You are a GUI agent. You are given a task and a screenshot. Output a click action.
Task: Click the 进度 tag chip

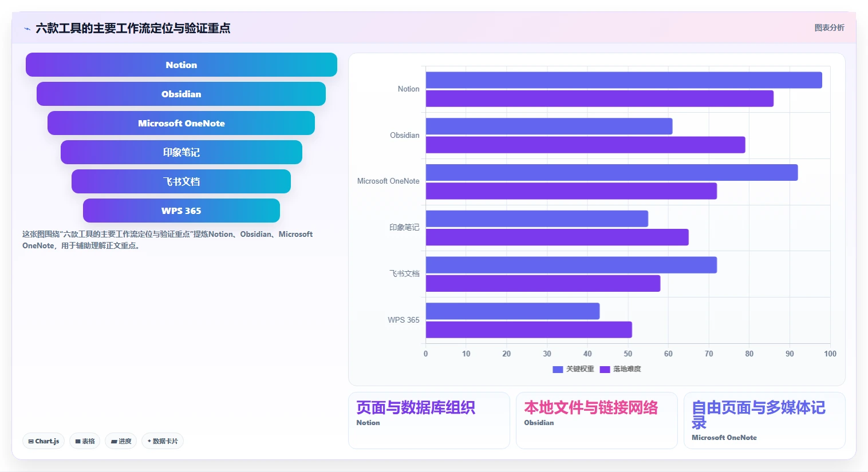(x=121, y=441)
